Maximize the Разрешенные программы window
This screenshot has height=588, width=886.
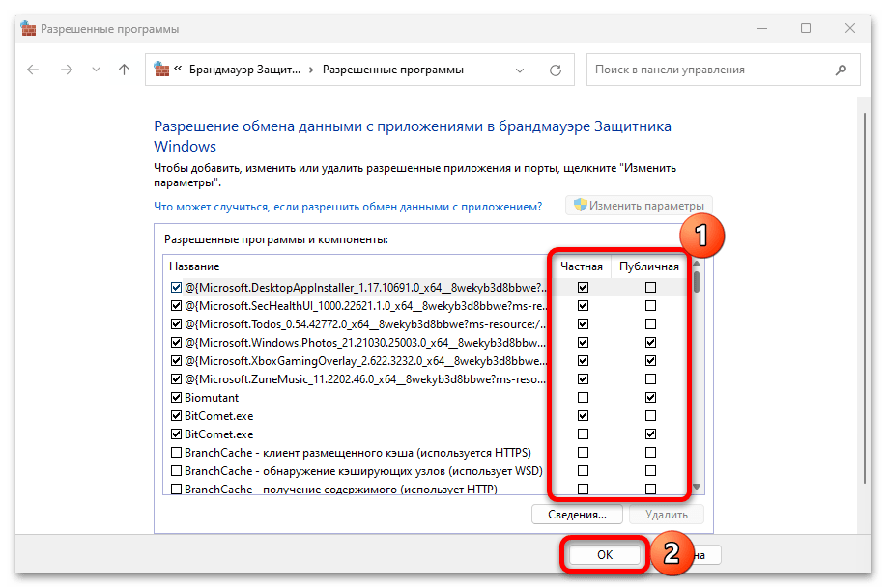click(806, 28)
